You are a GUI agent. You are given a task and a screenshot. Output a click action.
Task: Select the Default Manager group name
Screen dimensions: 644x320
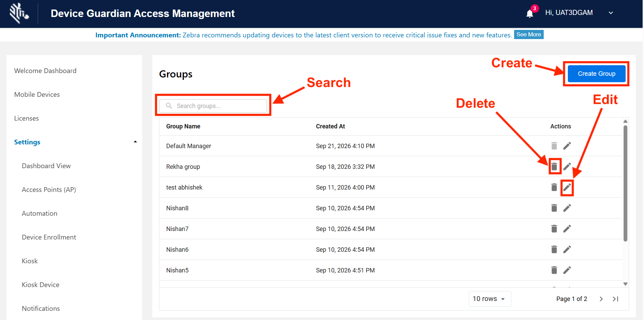point(188,146)
